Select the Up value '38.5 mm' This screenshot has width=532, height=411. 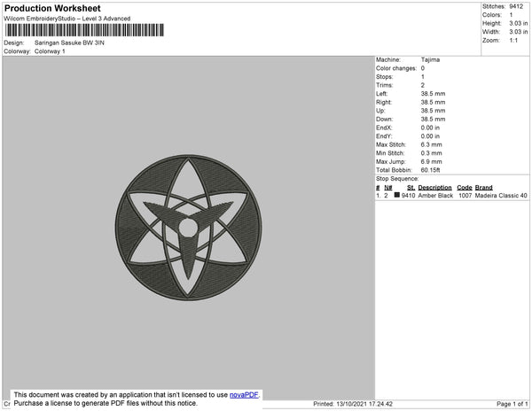(x=433, y=111)
